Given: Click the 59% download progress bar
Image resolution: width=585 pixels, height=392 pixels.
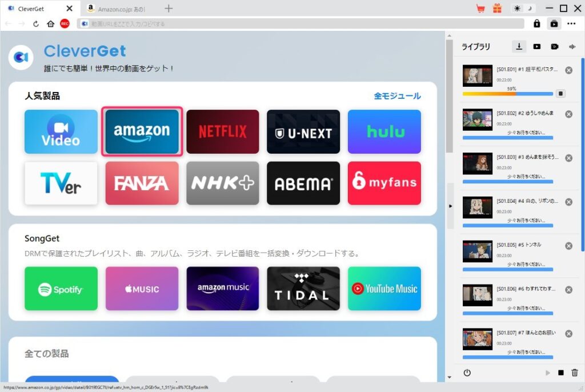Looking at the screenshot, I should [x=507, y=94].
